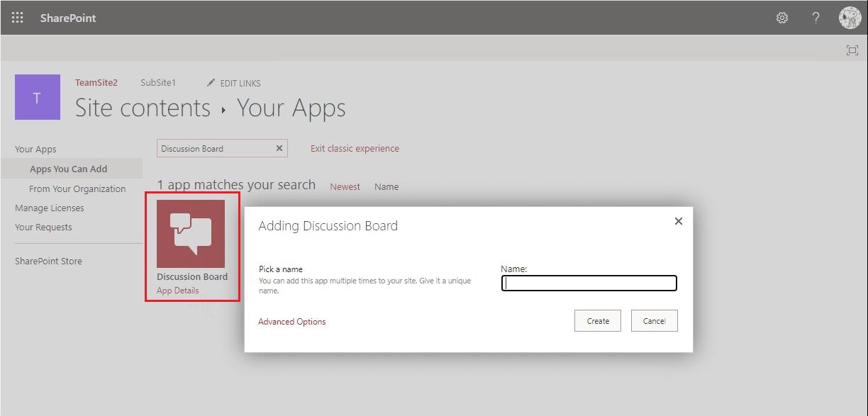Sort apps by Newest
The width and height of the screenshot is (868, 416).
[x=345, y=186]
